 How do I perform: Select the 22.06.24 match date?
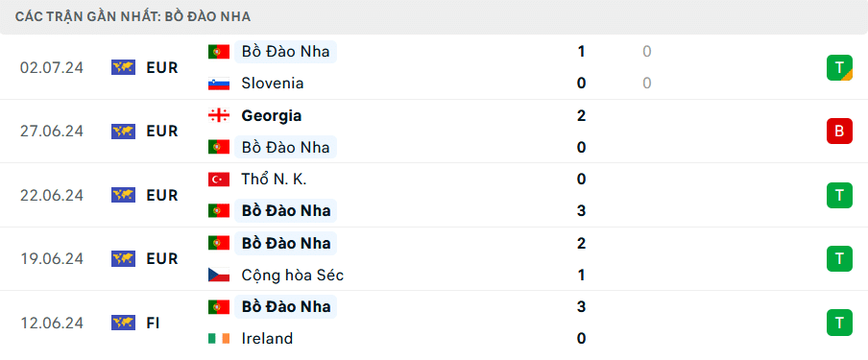pyautogui.click(x=52, y=196)
